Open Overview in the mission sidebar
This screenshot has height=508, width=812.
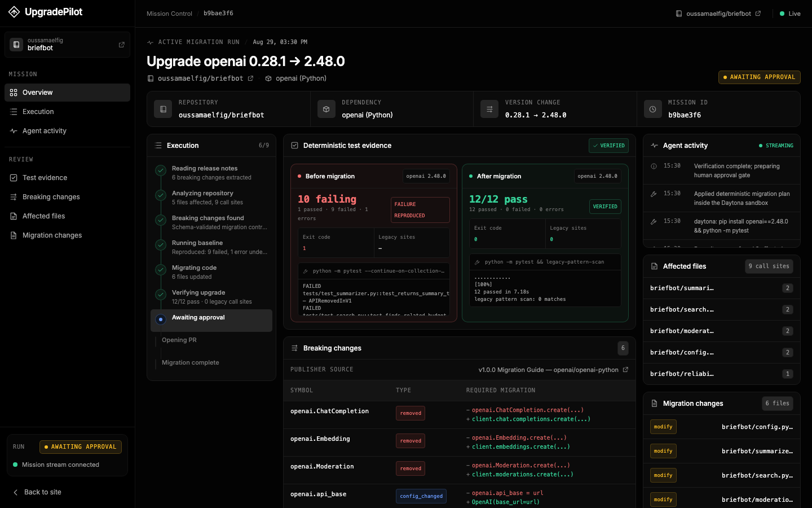point(67,93)
